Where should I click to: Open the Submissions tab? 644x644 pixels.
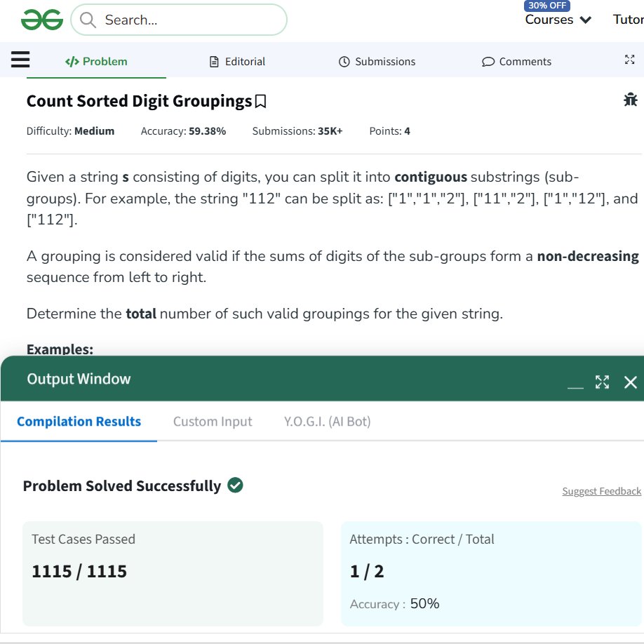[377, 62]
